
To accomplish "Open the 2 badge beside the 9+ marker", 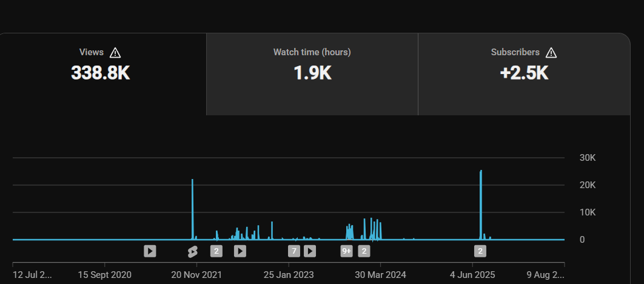I will point(364,251).
